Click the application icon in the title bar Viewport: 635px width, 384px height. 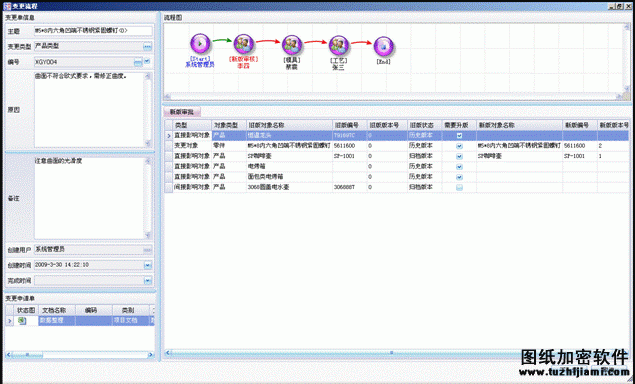click(x=7, y=6)
